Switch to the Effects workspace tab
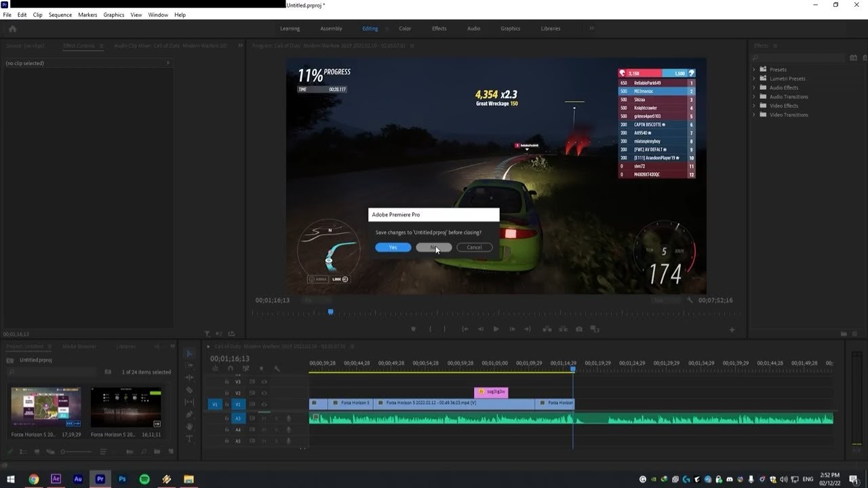Viewport: 868px width, 488px height. tap(439, 28)
